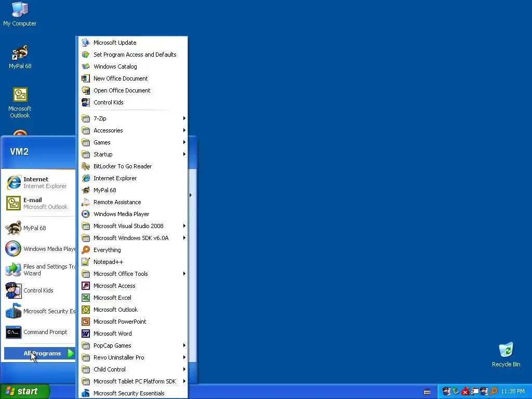Click MyPal 68 in Start menu recent list
The height and width of the screenshot is (399, 532).
click(x=39, y=228)
